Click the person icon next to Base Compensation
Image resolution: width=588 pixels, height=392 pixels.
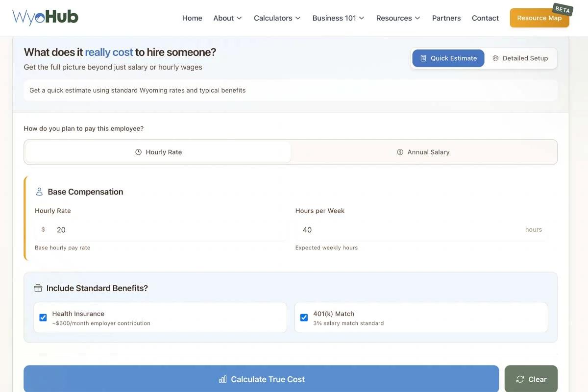pyautogui.click(x=39, y=192)
